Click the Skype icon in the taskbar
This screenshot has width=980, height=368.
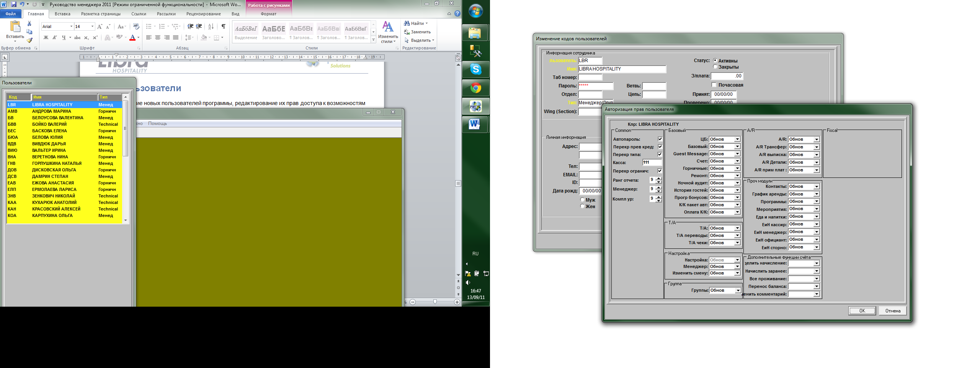coord(475,69)
